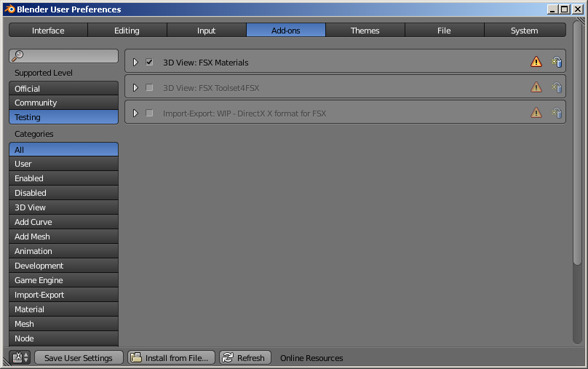Click Install from File button
Screen dimensions: 588x369
pyautogui.click(x=171, y=358)
